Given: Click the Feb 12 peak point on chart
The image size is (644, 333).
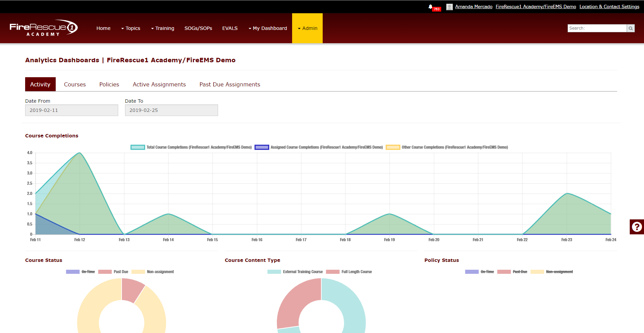Looking at the screenshot, I should coord(79,153).
